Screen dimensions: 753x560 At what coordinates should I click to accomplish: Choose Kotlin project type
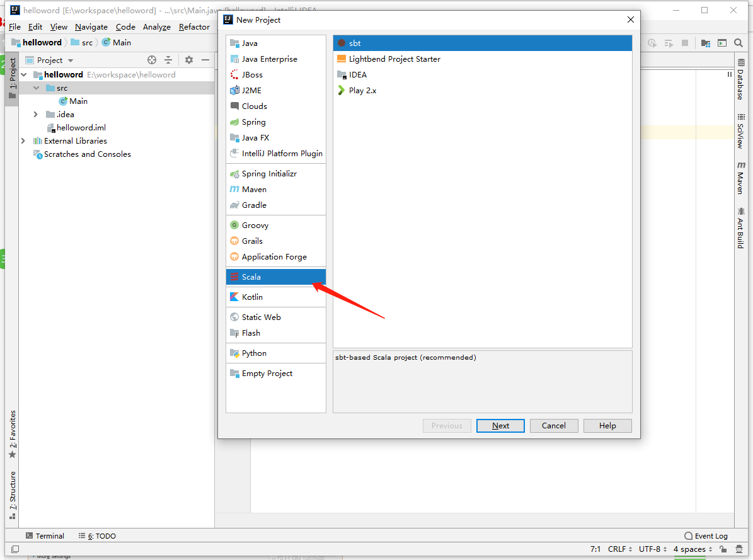pos(275,297)
